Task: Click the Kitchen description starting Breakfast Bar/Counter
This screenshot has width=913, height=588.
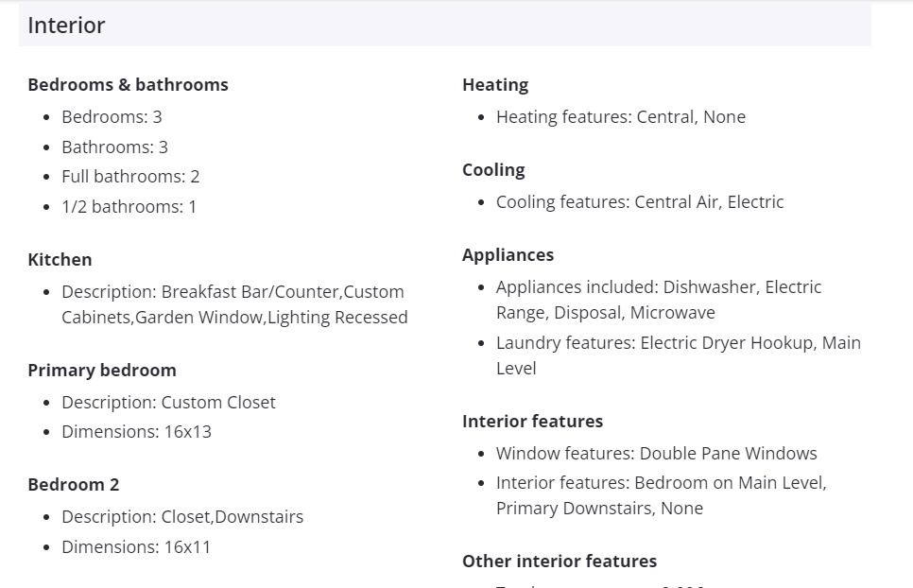Action: 233,304
